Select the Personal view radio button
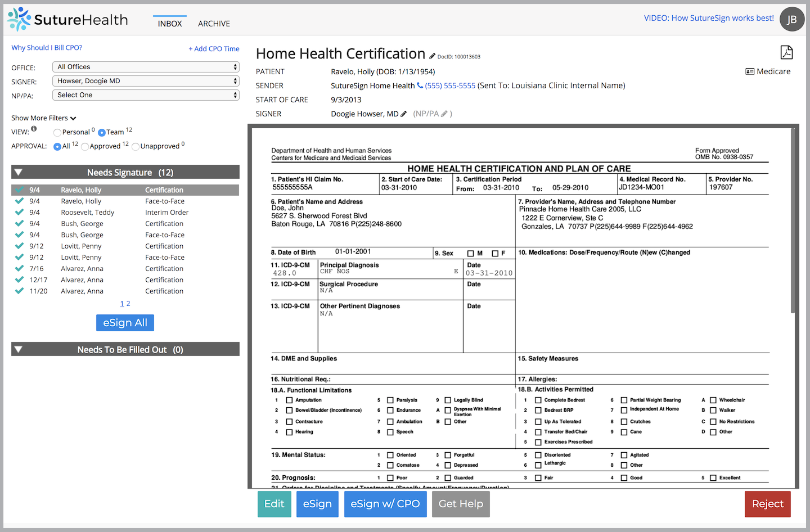This screenshot has height=532, width=810. coord(57,132)
